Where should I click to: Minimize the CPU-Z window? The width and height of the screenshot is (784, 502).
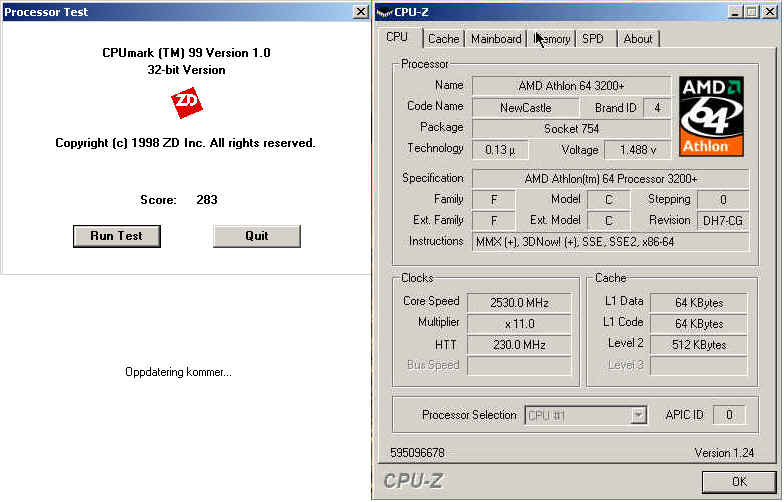pos(734,12)
